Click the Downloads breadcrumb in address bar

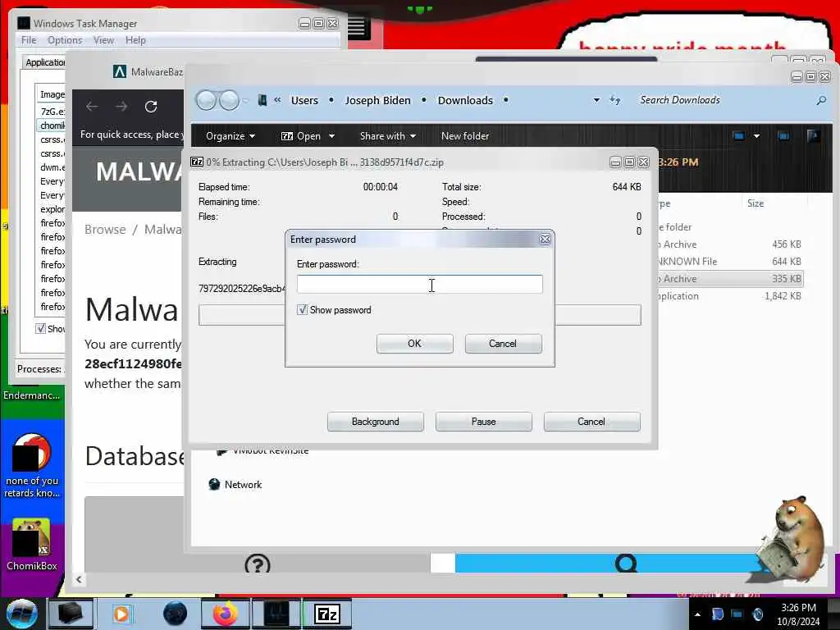[465, 100]
